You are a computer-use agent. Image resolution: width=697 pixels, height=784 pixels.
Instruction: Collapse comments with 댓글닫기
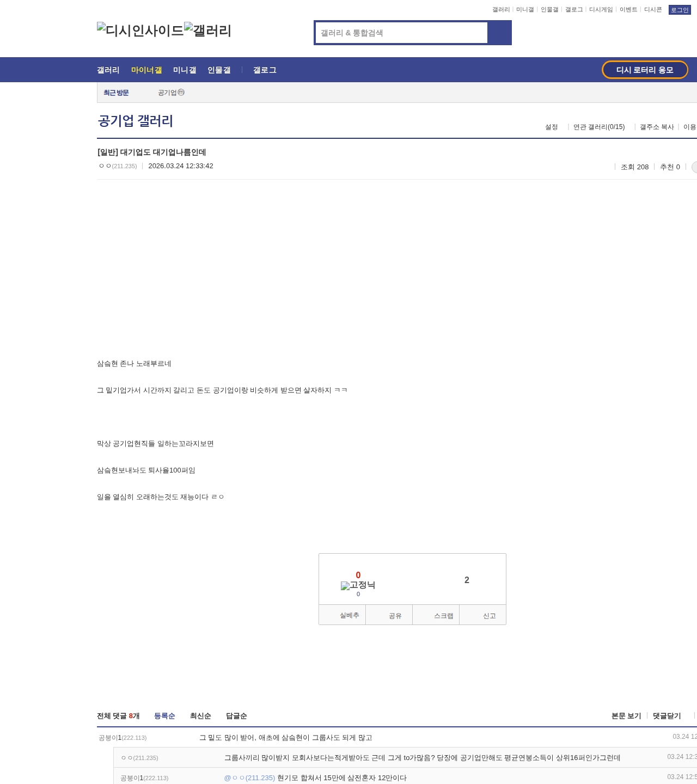click(x=667, y=716)
